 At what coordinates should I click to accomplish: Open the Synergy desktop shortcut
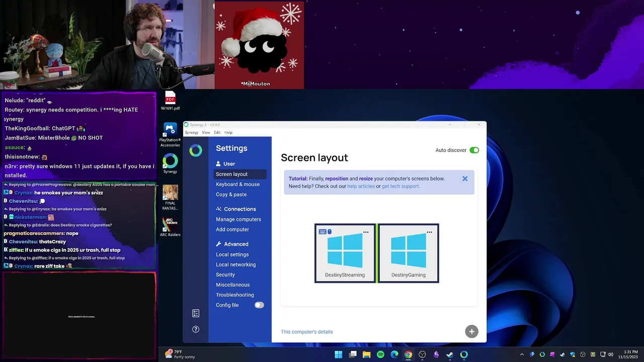coord(170,164)
